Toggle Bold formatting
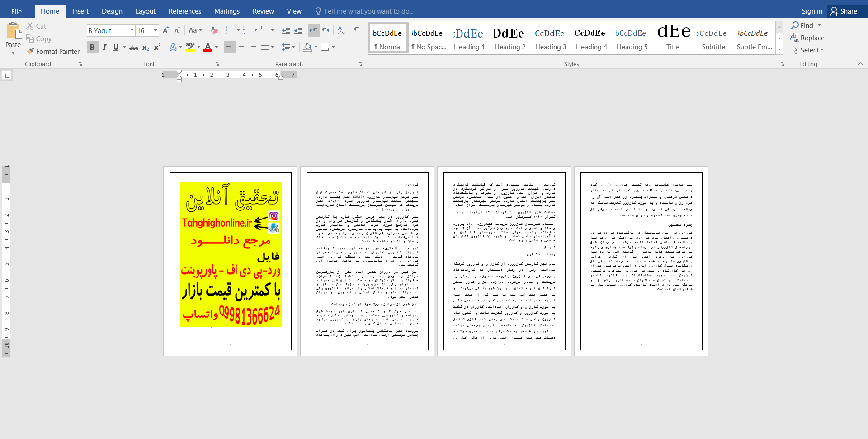Image resolution: width=868 pixels, height=439 pixels. coord(93,47)
